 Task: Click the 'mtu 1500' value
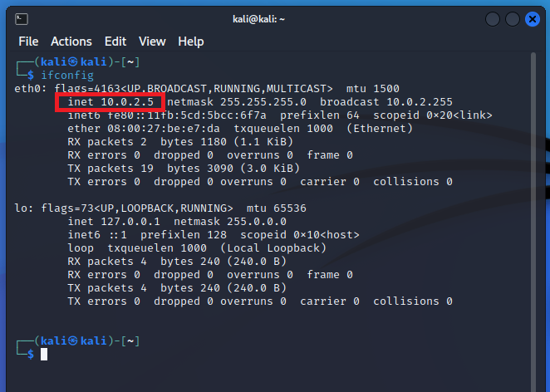373,89
